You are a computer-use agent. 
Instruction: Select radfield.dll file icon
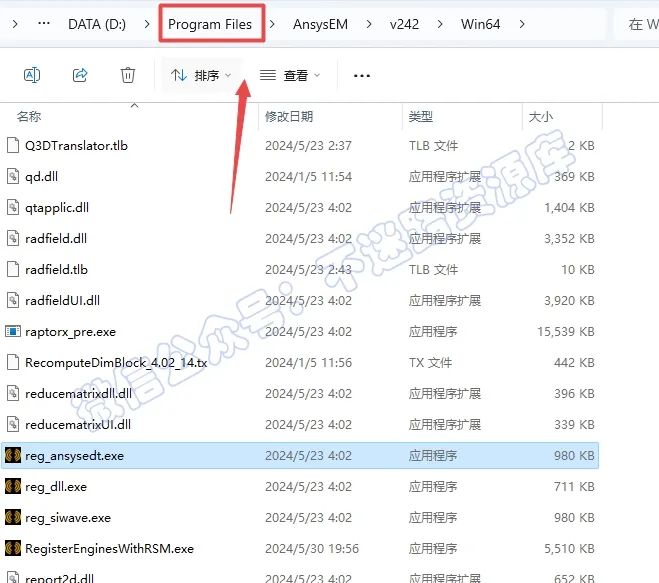13,238
